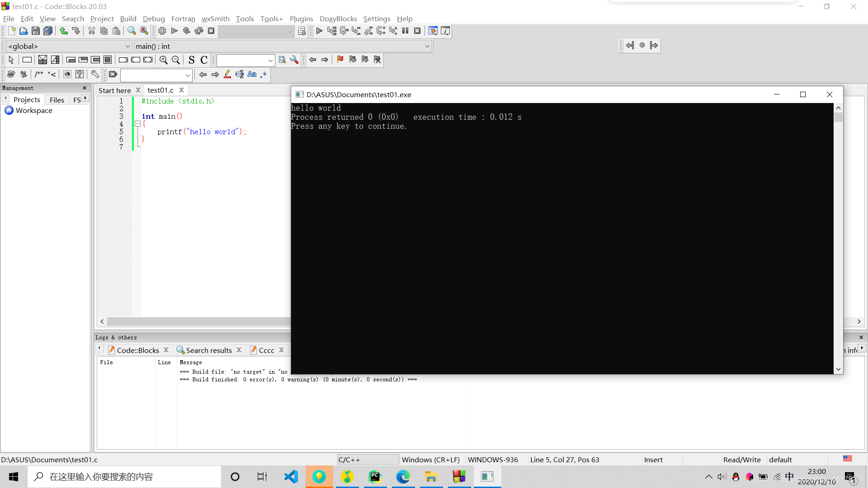Expand the Workspace tree item
Viewport: 868px width, 488px height.
point(33,110)
